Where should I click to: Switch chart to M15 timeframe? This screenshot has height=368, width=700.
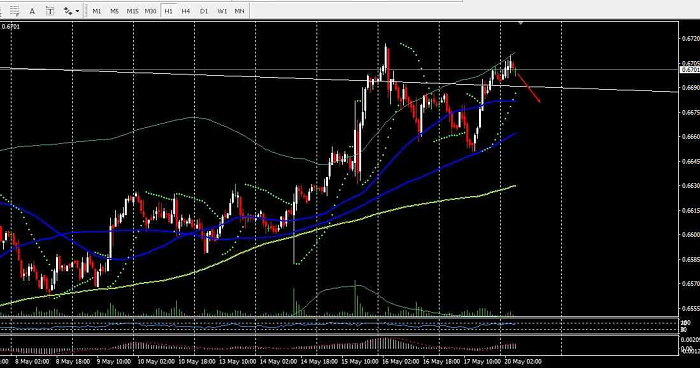[x=133, y=11]
